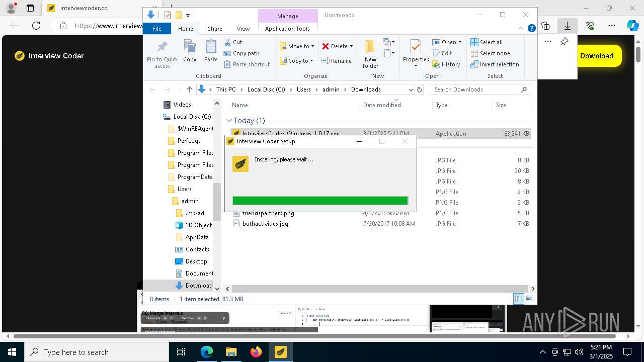The image size is (644, 362).
Task: Open Microsoft Edge from the taskbar
Action: [207, 352]
